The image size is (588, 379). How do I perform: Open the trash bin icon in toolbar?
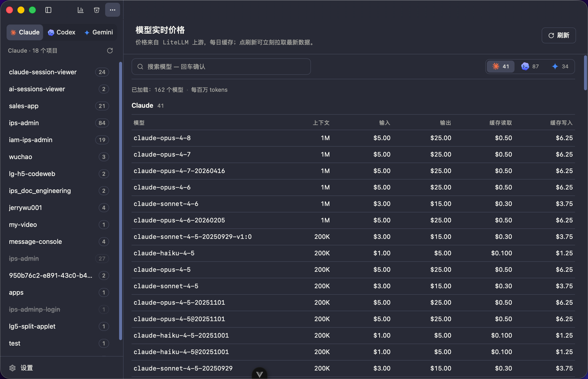tap(97, 10)
